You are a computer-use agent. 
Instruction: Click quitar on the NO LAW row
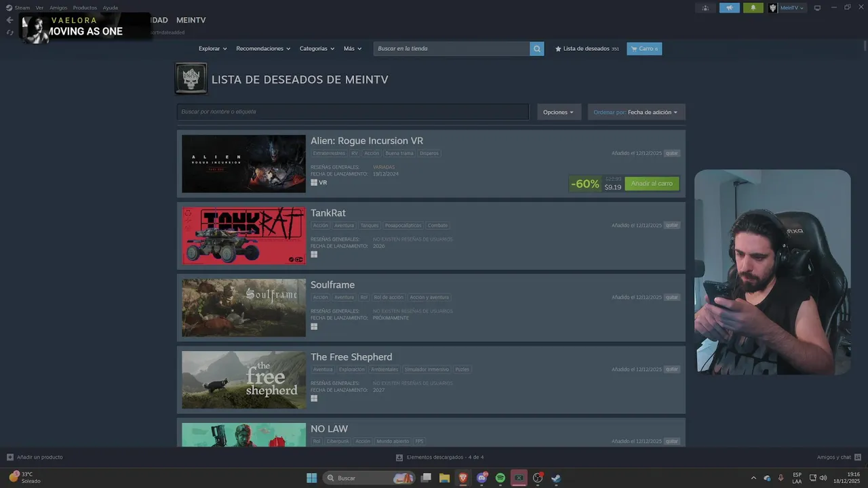(671, 441)
